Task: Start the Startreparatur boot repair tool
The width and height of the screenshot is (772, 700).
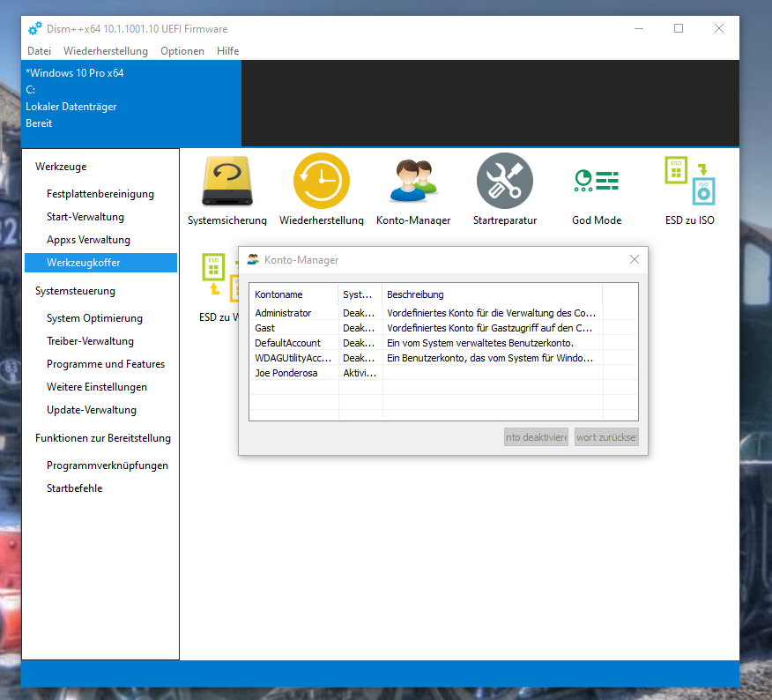Action: 505,190
